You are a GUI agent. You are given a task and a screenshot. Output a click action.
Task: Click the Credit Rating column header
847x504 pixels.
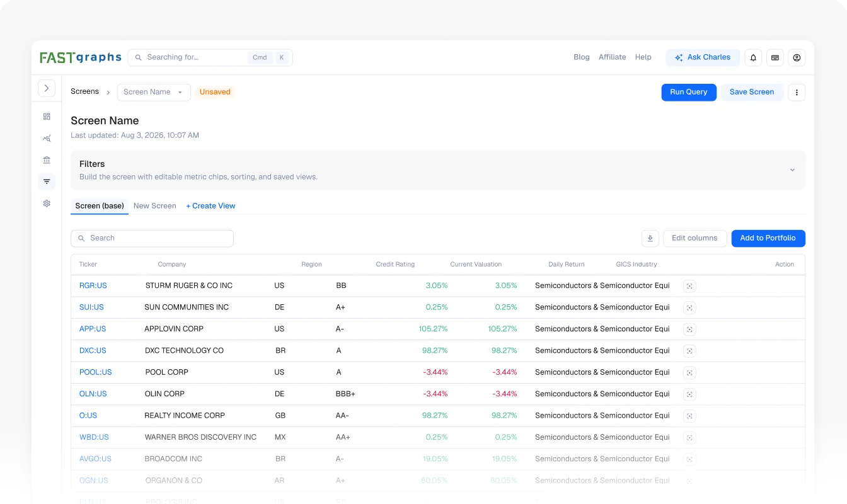click(x=395, y=265)
